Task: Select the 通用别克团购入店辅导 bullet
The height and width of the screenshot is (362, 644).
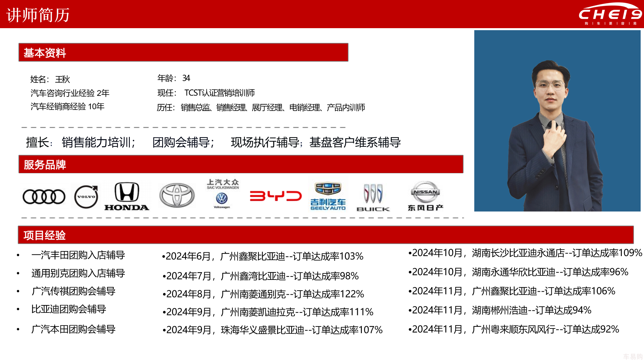Action: pos(78,273)
